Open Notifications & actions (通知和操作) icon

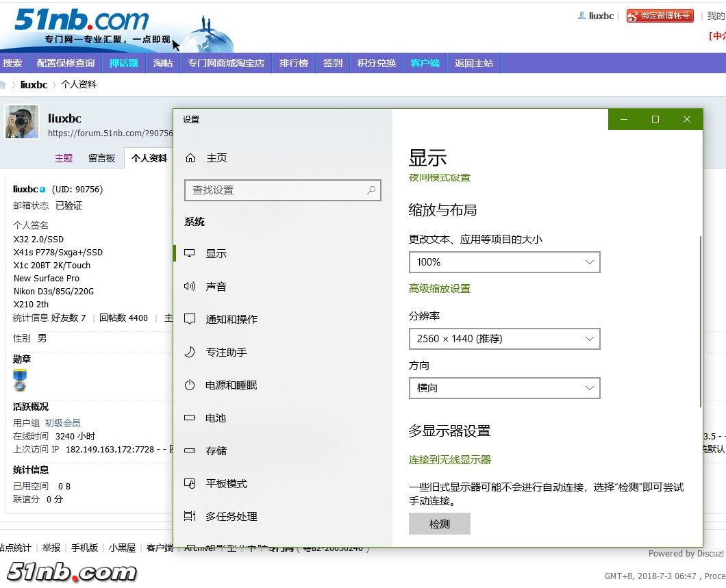190,319
